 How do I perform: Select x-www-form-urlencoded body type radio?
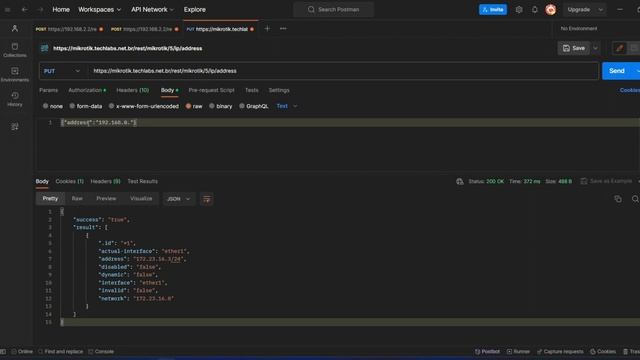click(111, 106)
